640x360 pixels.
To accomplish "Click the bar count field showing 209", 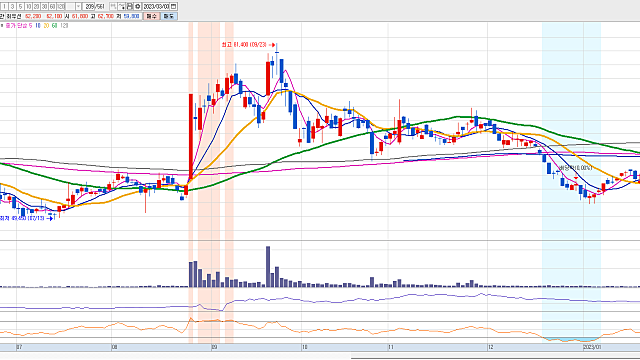I will 89,7.
